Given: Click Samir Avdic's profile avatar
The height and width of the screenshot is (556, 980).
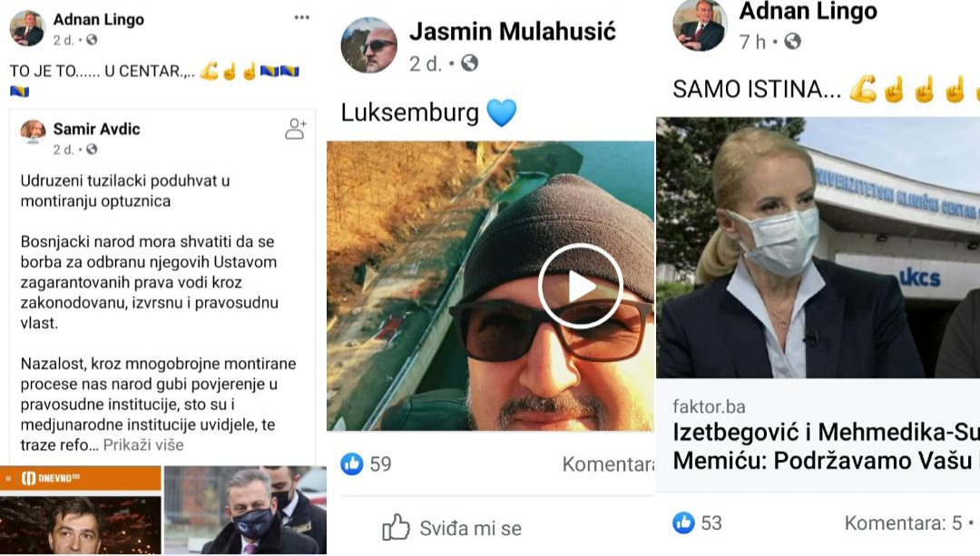Looking at the screenshot, I should tap(34, 132).
